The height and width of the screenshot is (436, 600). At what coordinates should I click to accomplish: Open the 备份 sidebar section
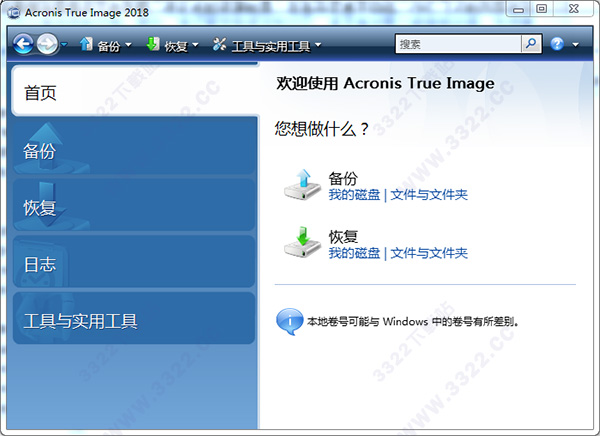pyautogui.click(x=134, y=148)
